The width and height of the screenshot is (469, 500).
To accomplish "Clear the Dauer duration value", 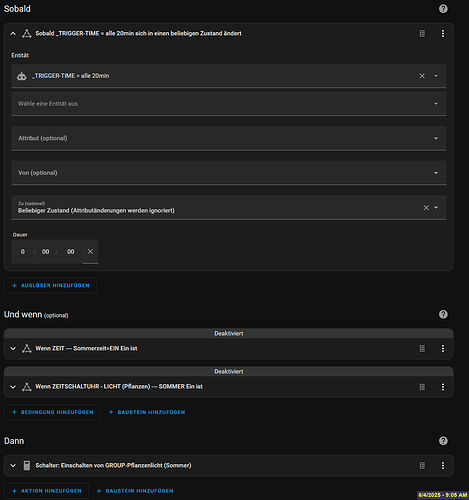I will click(x=90, y=252).
